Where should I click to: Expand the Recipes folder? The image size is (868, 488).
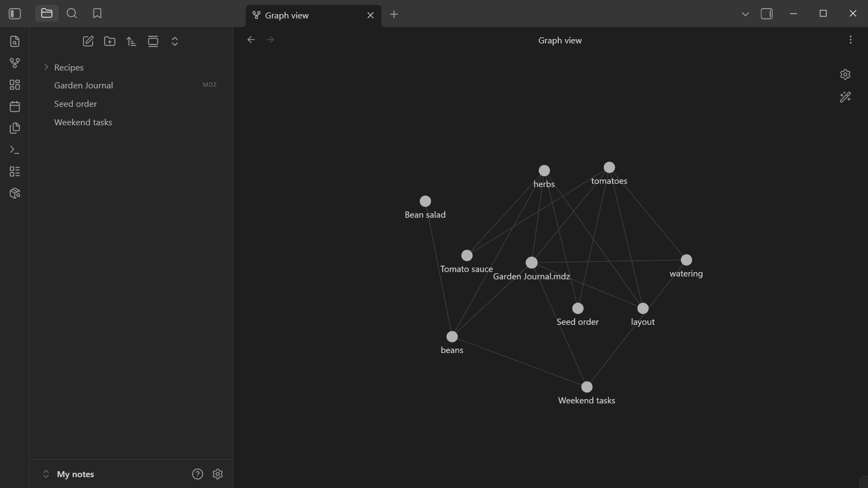(x=131, y=67)
